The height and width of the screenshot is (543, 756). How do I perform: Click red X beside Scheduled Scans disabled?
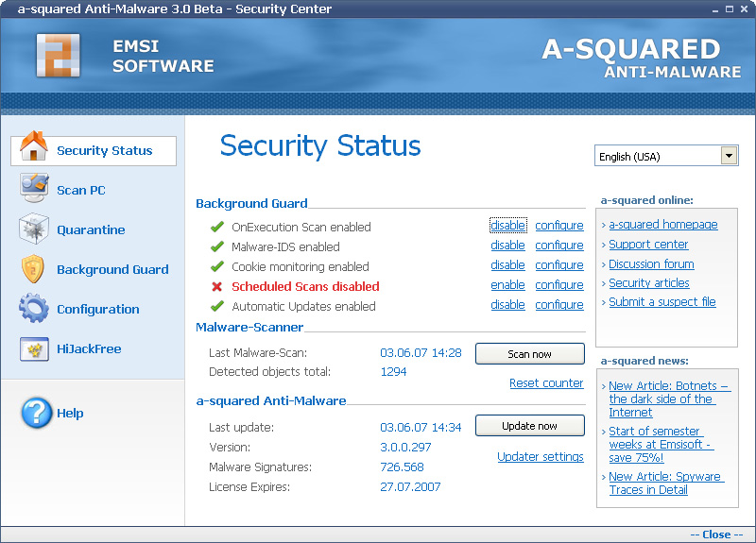click(217, 287)
